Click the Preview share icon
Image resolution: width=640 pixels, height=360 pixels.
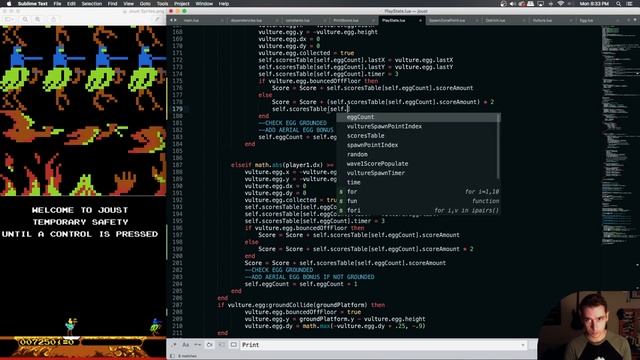53,19
